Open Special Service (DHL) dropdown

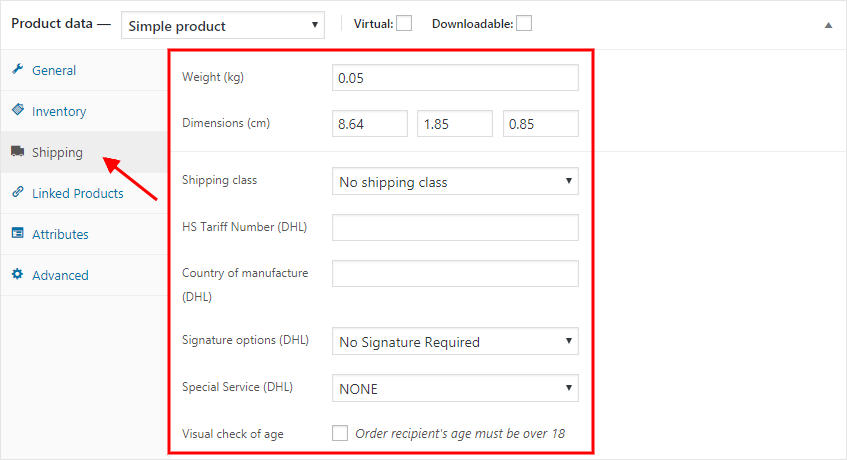455,388
